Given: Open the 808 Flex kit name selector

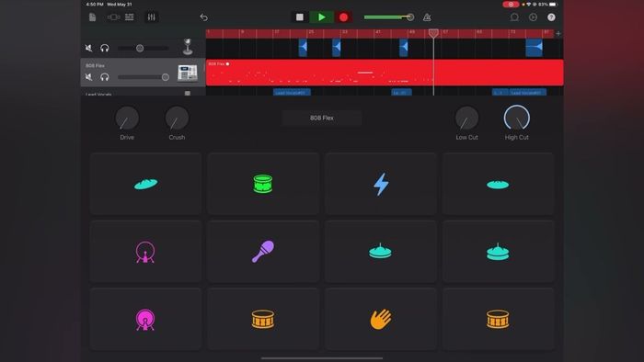Looking at the screenshot, I should tap(322, 118).
